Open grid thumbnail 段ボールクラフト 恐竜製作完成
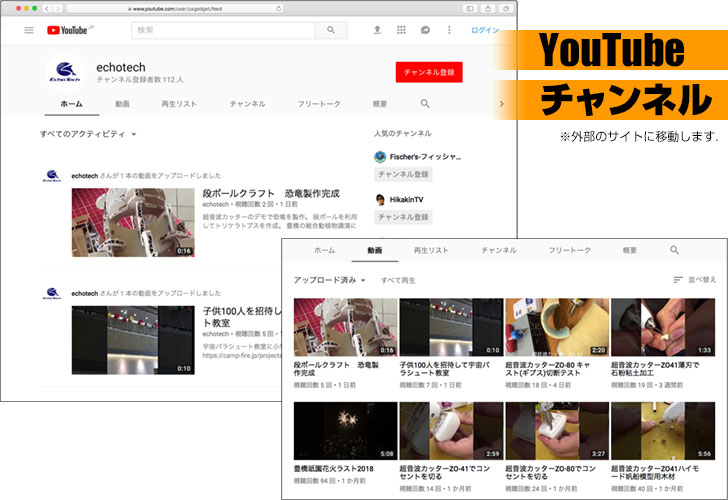This screenshot has width=728, height=500. (345, 327)
